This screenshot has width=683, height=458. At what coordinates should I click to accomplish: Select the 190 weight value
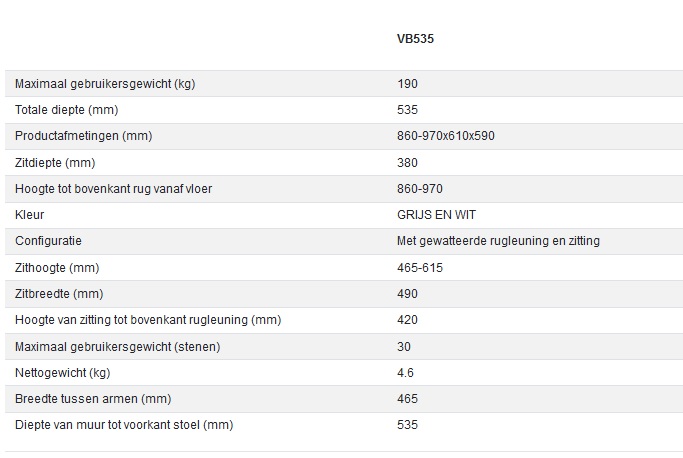click(x=407, y=84)
